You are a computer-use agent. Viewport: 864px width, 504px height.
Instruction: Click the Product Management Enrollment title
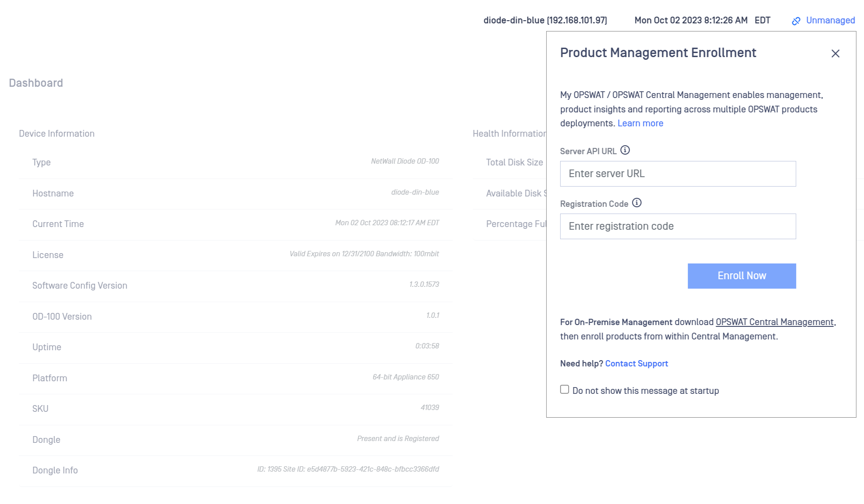click(658, 53)
